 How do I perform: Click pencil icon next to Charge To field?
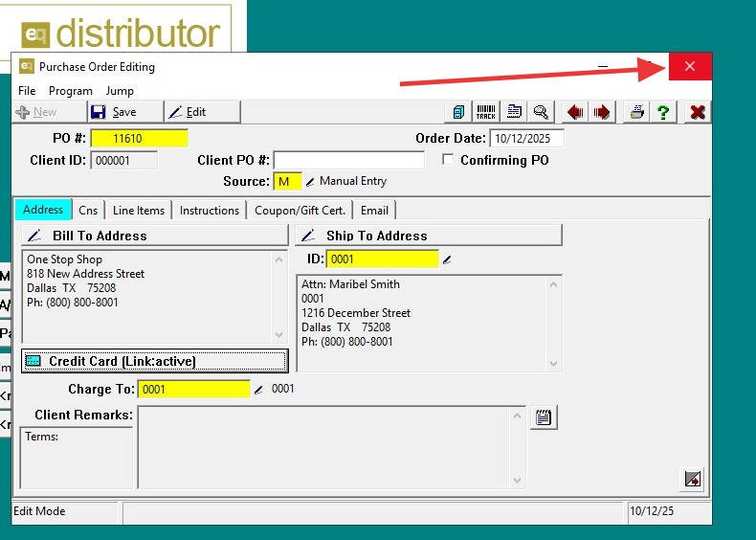point(258,390)
